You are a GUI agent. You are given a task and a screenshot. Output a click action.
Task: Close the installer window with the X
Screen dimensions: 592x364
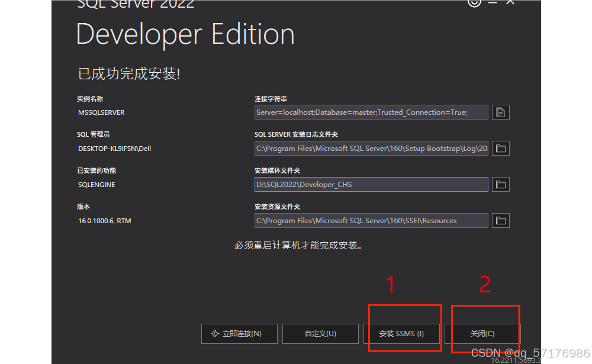(510, 2)
